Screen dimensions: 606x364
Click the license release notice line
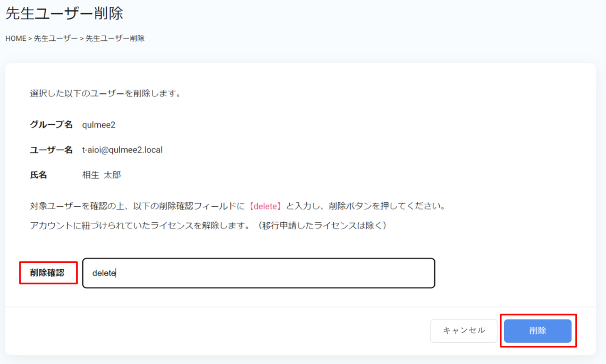pos(208,226)
